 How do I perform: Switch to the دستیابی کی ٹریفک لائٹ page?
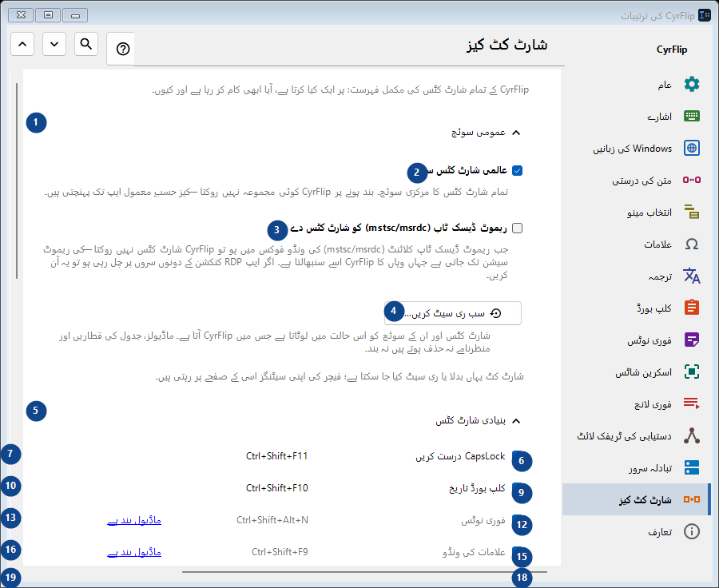pyautogui.click(x=638, y=435)
